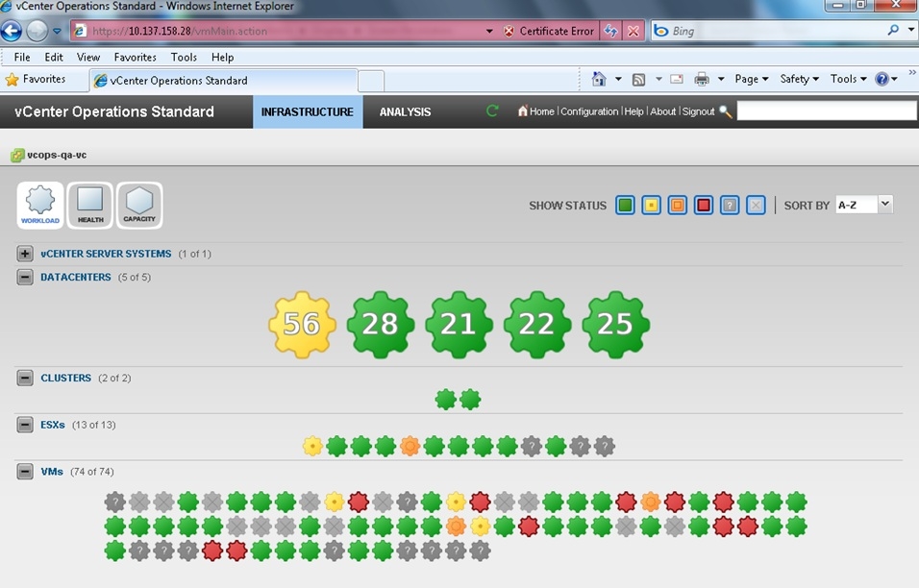Viewport: 919px width, 588px height.
Task: Click the Signout link
Action: [x=698, y=111]
